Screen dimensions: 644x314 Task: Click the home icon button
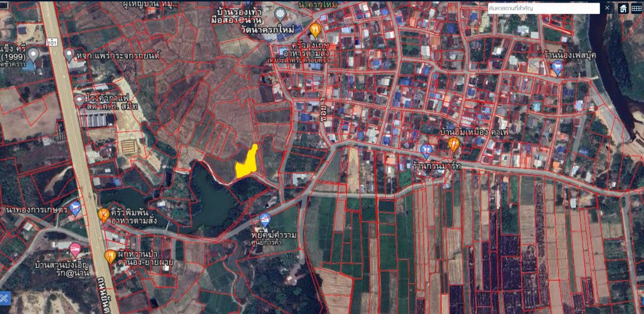click(x=623, y=8)
